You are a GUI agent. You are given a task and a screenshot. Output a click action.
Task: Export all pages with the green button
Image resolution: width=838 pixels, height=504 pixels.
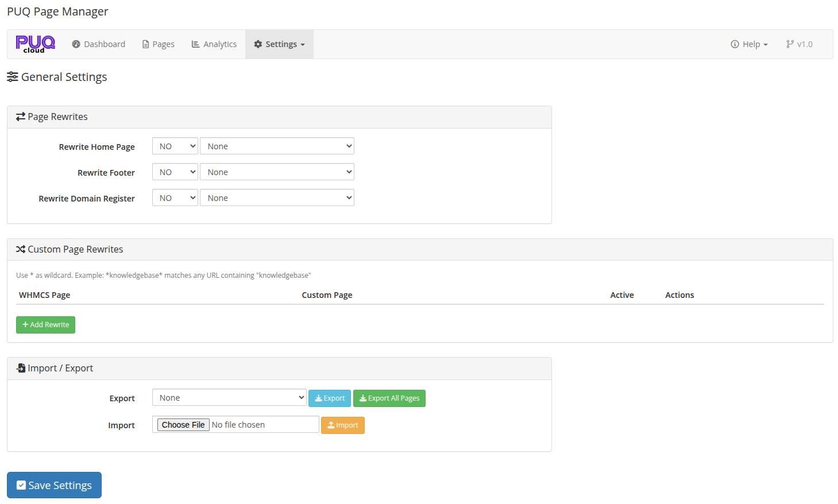click(x=389, y=398)
